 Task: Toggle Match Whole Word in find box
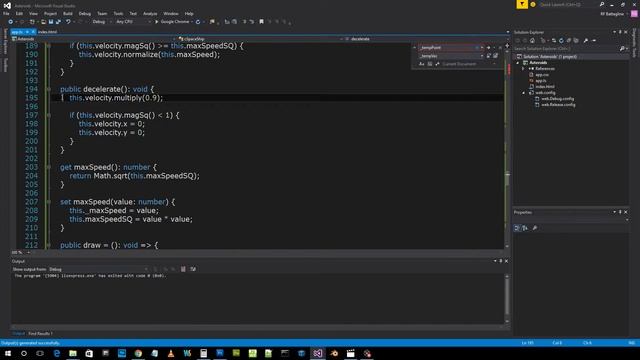pos(430,64)
